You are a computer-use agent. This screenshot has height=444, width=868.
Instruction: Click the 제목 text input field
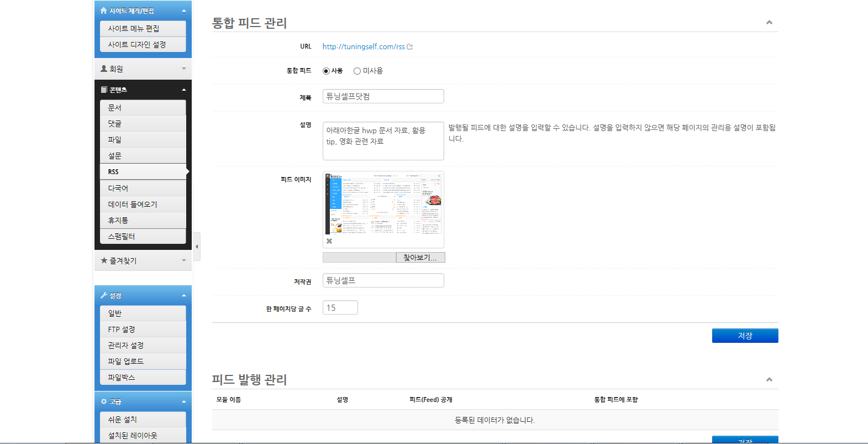(383, 96)
